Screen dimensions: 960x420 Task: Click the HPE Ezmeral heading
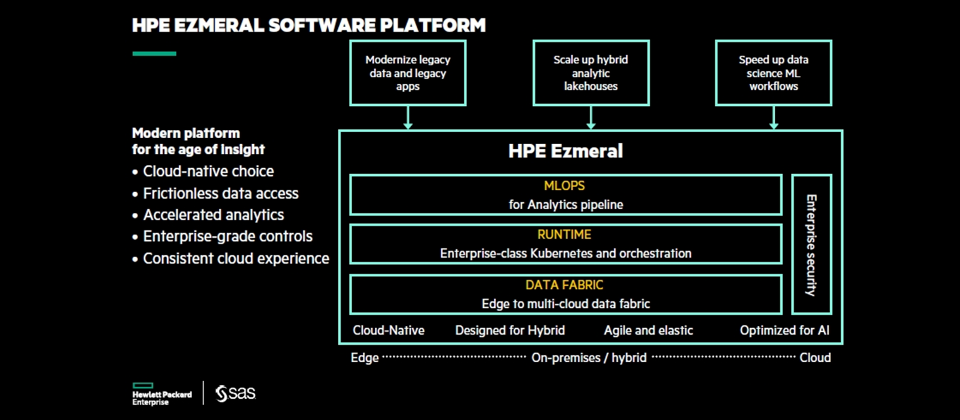[x=565, y=152]
